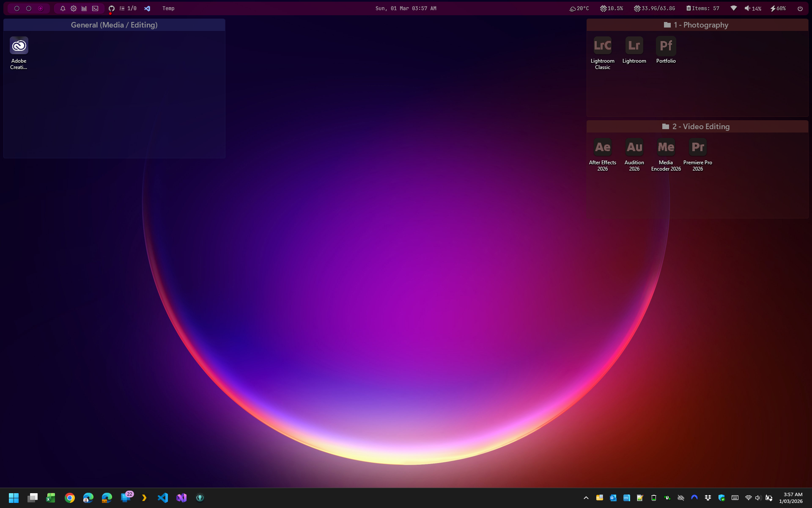Start Media Encoder 2026
Screen dimensions: 812x508
(666, 147)
